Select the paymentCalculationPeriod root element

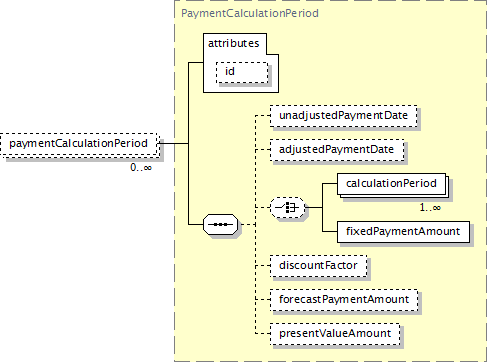click(79, 144)
